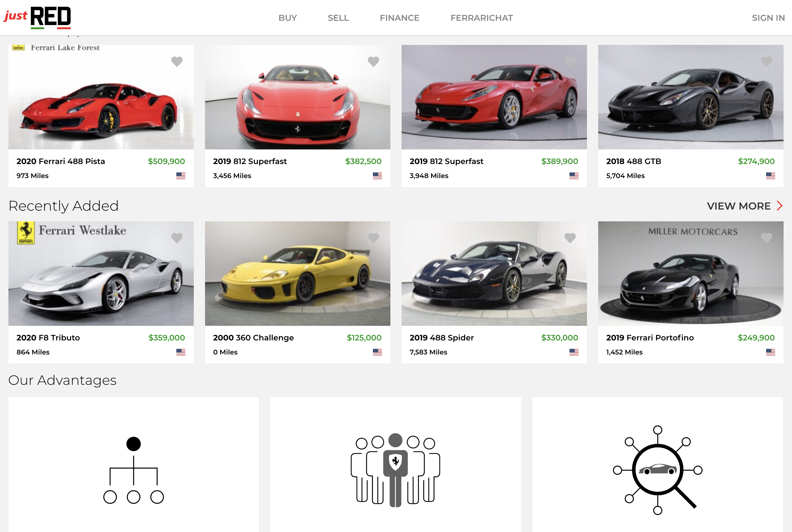792x532 pixels.
Task: Go to the FINANCE page
Action: pyautogui.click(x=400, y=18)
